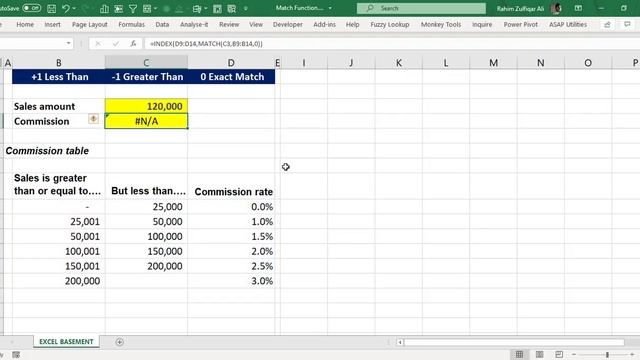Open the Home ribbon tab

pos(25,24)
